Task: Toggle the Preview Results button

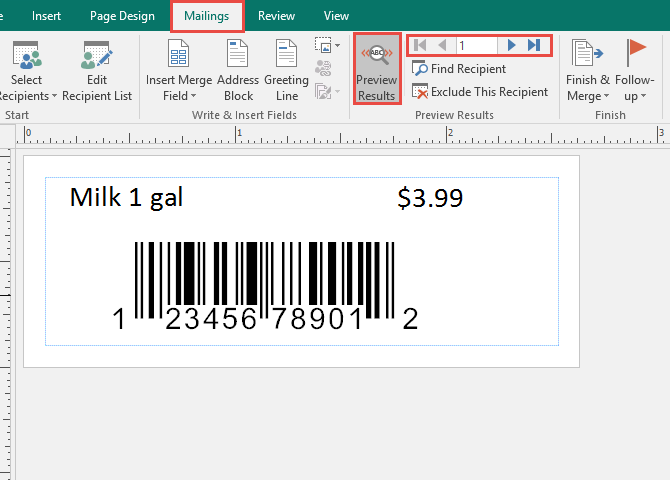Action: click(377, 68)
